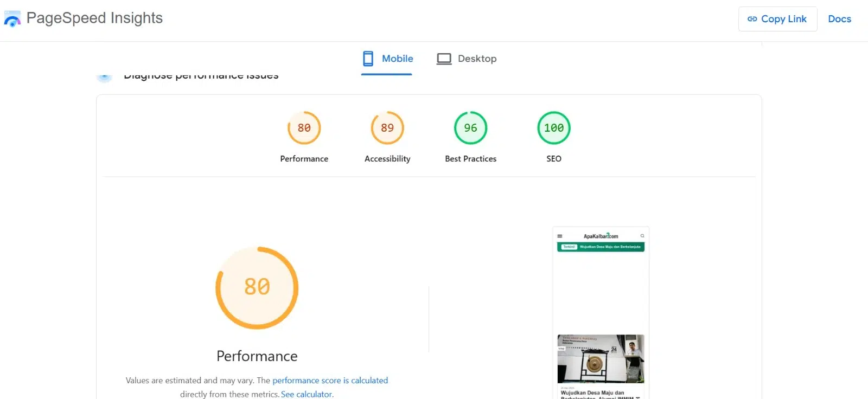Select the 100 SEO score gauge

554,128
